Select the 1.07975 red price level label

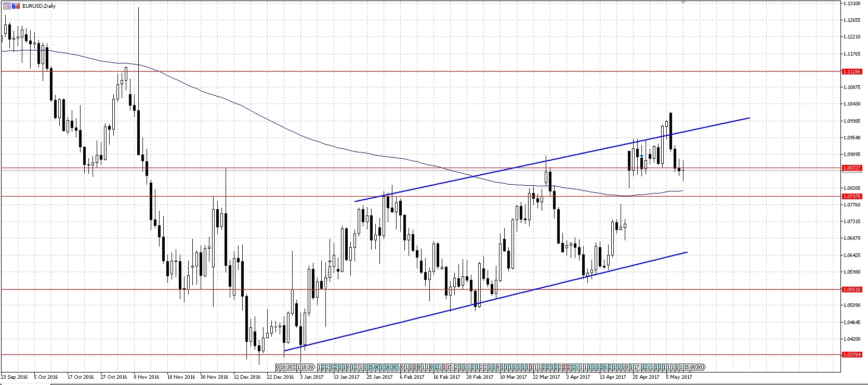(x=852, y=196)
